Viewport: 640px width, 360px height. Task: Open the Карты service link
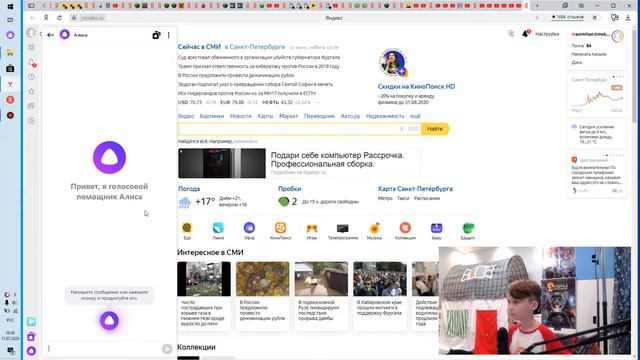[265, 116]
